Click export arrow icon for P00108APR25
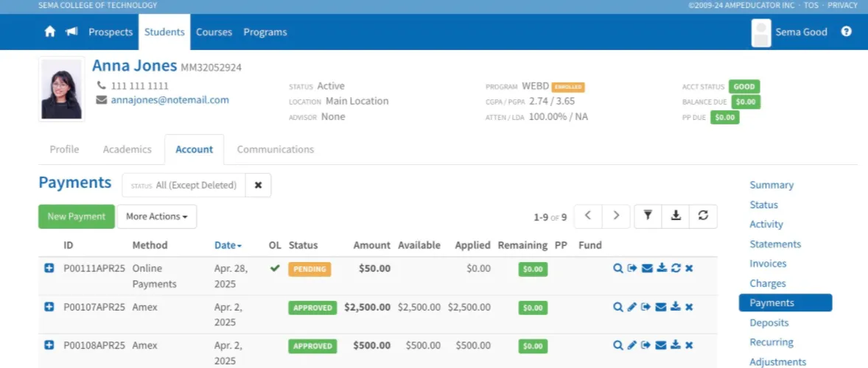This screenshot has height=368, width=868. coord(646,345)
